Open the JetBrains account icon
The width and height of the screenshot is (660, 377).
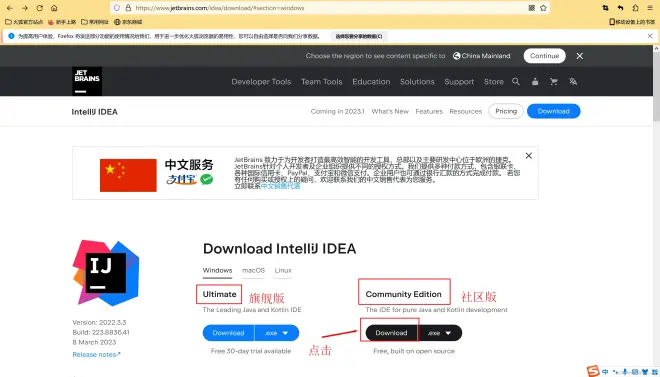pyautogui.click(x=535, y=82)
